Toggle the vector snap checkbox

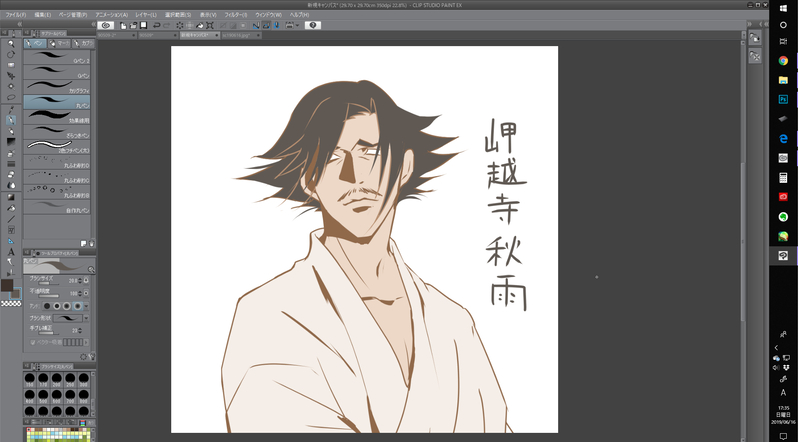click(33, 342)
